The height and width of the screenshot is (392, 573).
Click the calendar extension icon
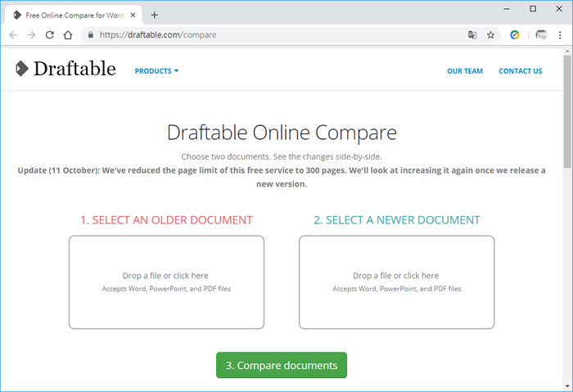tap(541, 35)
